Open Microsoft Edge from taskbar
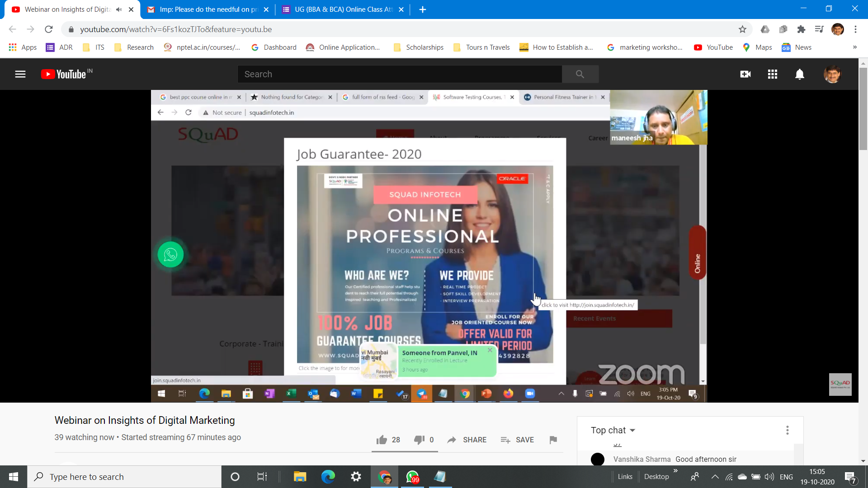 tap(328, 477)
